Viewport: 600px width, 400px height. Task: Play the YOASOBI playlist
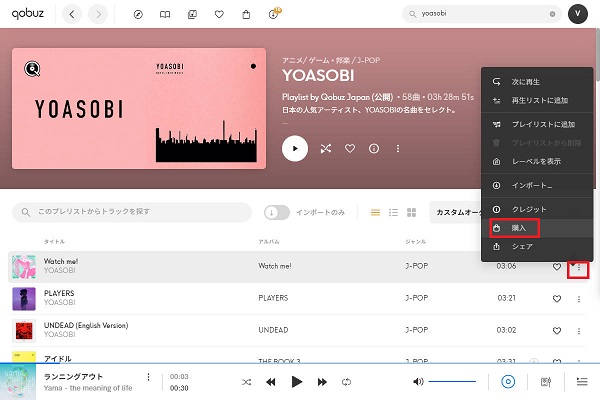[x=295, y=149]
